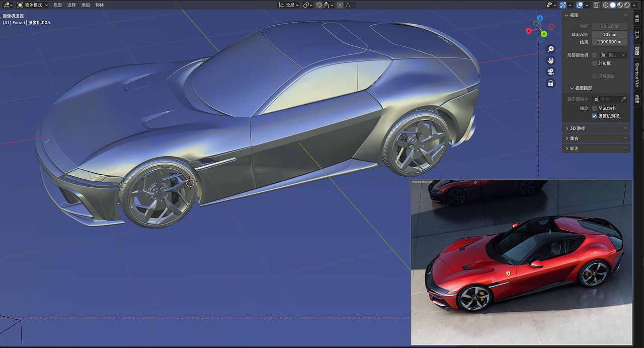
Task: Click the Z axis on the navigation gizmo
Action: click(540, 18)
